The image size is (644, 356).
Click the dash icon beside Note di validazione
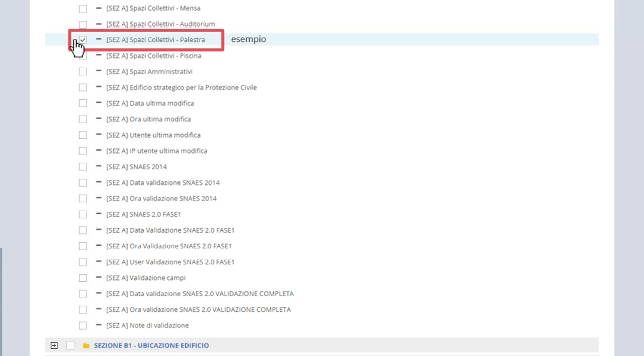pyautogui.click(x=98, y=325)
